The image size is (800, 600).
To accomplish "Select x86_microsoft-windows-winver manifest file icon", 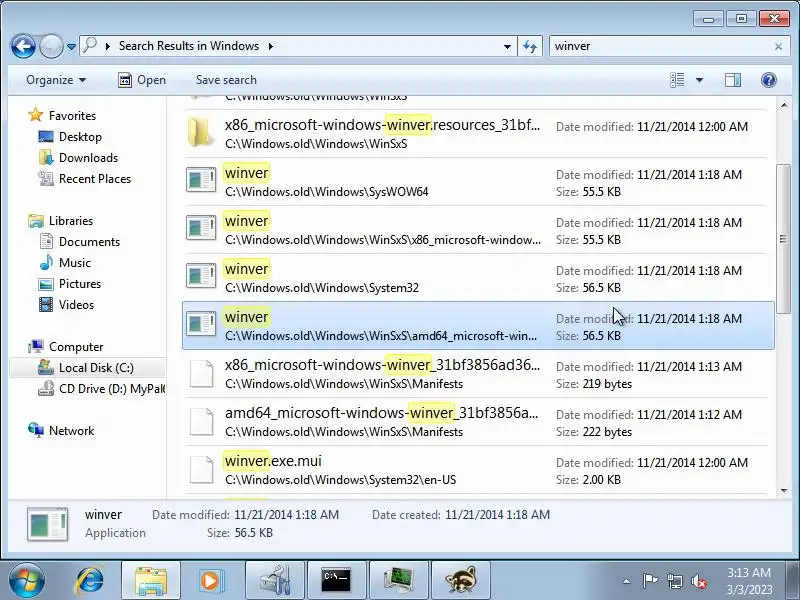I will [x=201, y=374].
